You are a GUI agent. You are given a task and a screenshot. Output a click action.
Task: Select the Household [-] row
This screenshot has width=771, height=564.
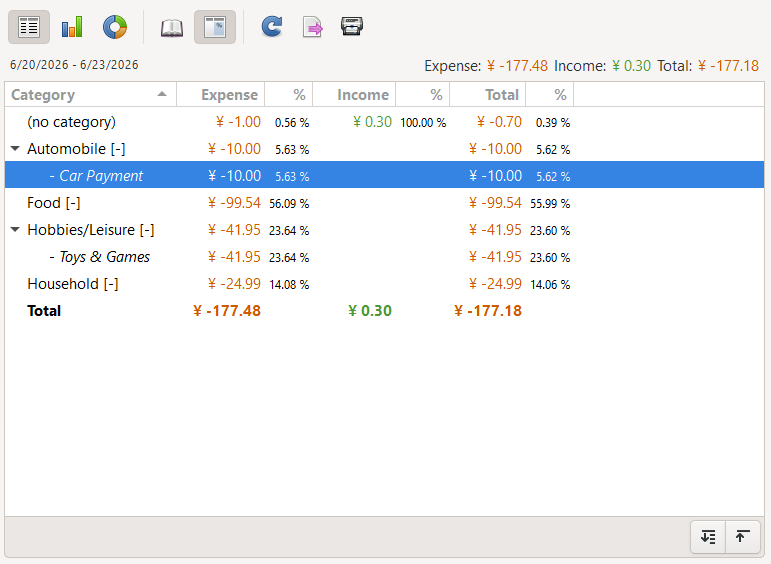(x=385, y=284)
